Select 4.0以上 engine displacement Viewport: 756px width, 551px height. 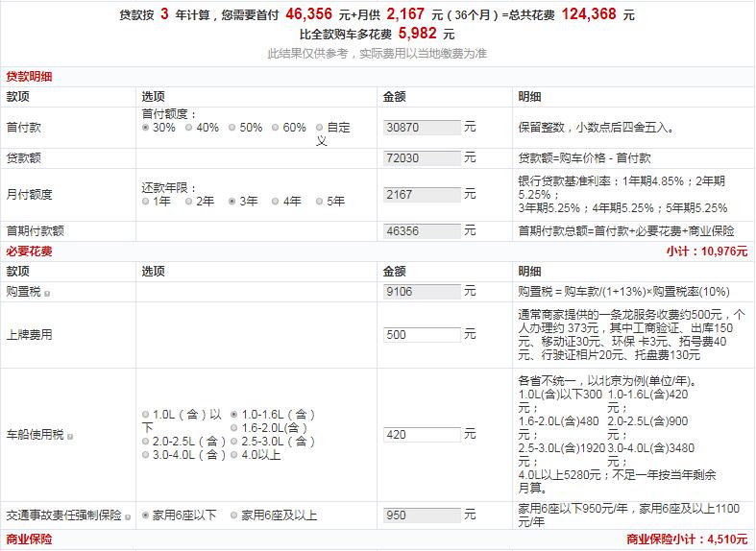click(x=234, y=455)
